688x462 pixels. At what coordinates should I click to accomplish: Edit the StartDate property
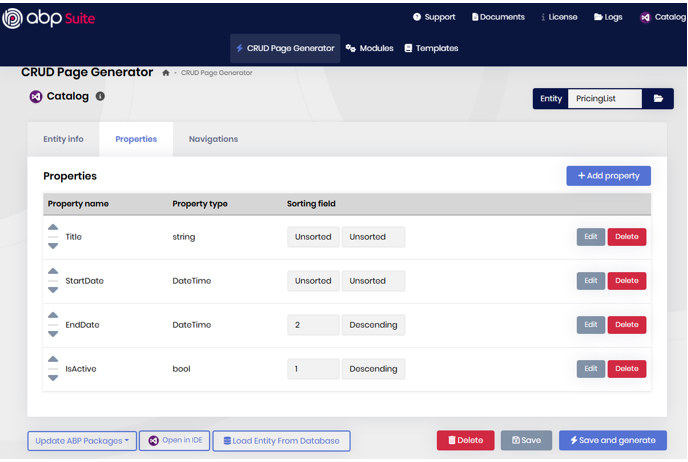pyautogui.click(x=591, y=281)
